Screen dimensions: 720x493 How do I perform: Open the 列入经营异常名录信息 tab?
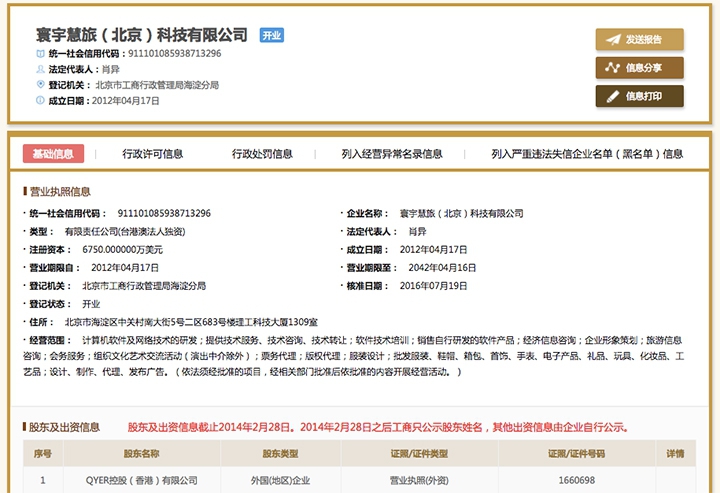[x=392, y=154]
